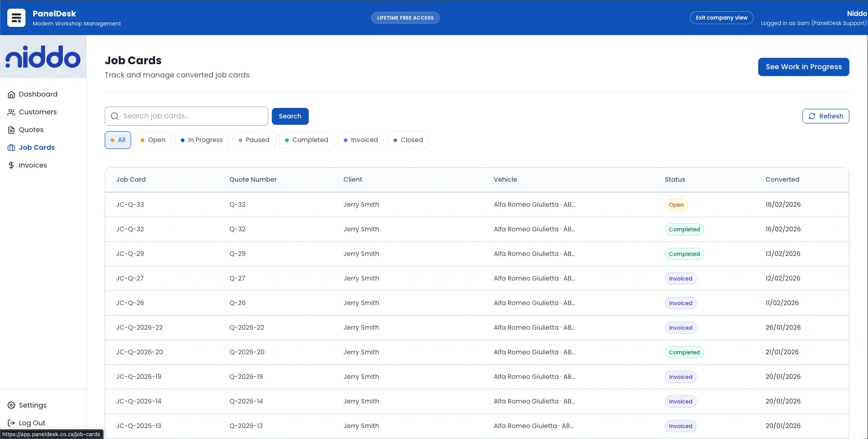Select the Open filter tab
Viewport: 868px width, 439px height.
153,140
